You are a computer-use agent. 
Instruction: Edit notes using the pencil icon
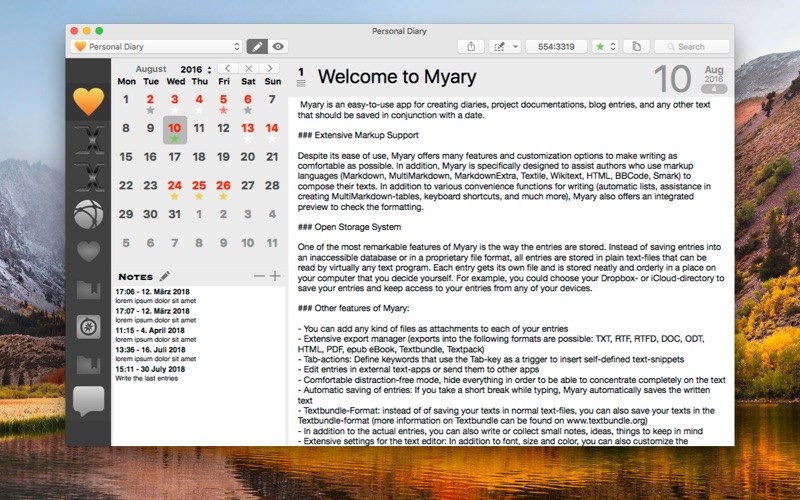pos(165,276)
